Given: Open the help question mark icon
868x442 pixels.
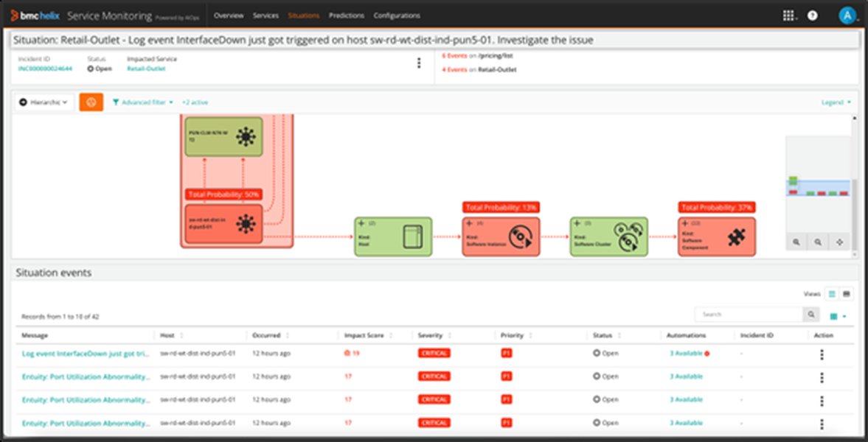Looking at the screenshot, I should point(812,15).
